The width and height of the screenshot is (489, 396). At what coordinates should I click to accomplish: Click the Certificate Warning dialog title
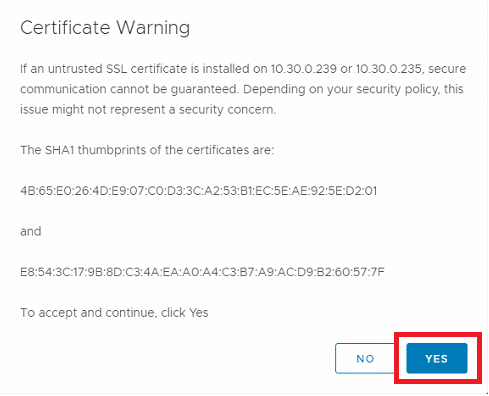(x=105, y=28)
